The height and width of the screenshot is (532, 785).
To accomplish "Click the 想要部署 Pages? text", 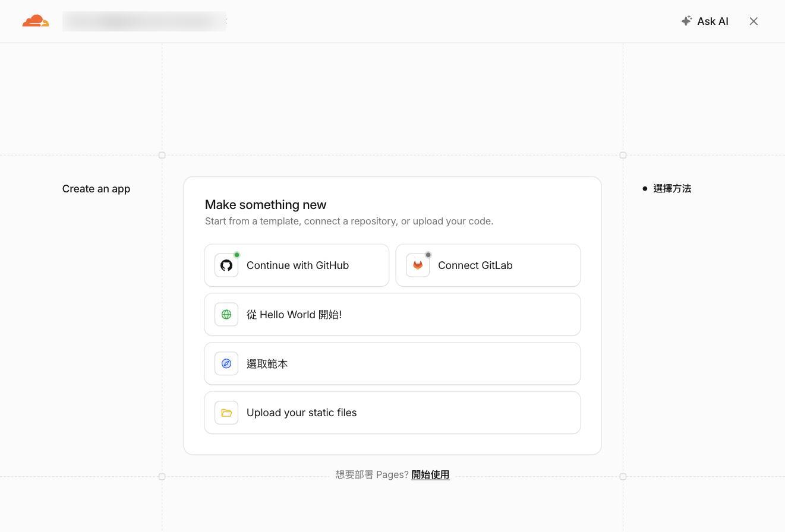I will click(x=372, y=475).
